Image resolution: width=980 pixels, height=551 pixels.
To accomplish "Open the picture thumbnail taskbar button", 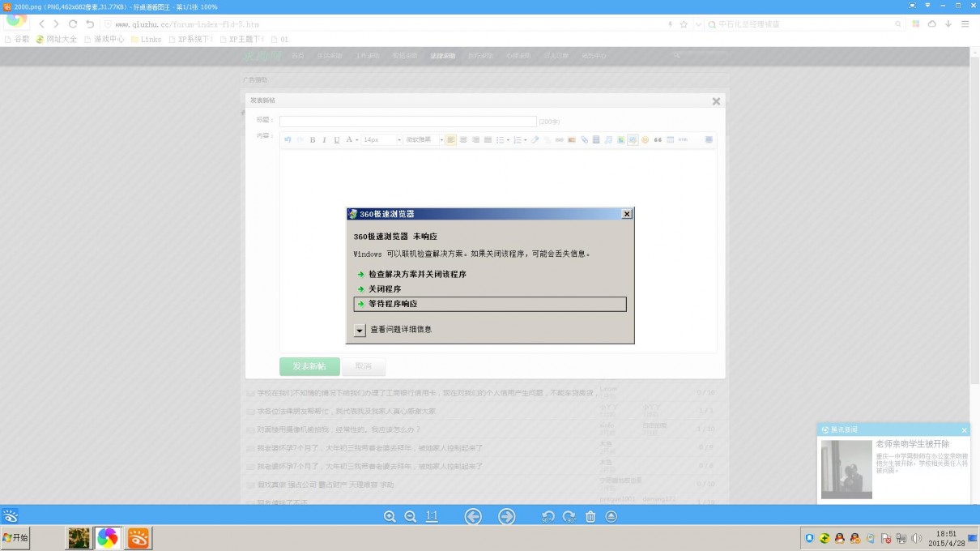I will [79, 538].
